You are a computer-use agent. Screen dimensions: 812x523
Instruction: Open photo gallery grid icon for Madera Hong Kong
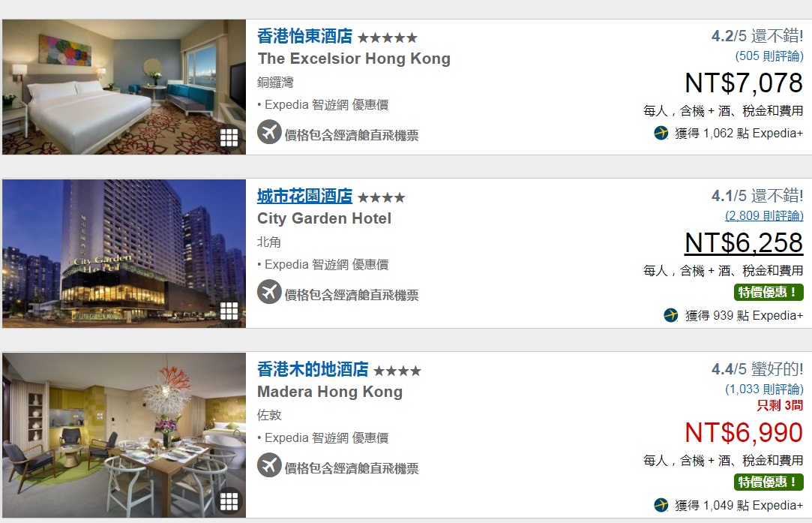[229, 501]
